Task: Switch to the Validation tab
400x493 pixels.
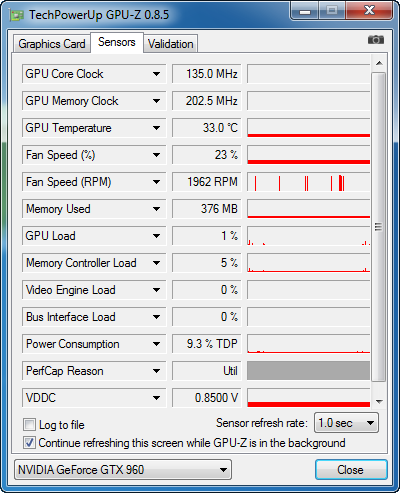Action: click(171, 44)
